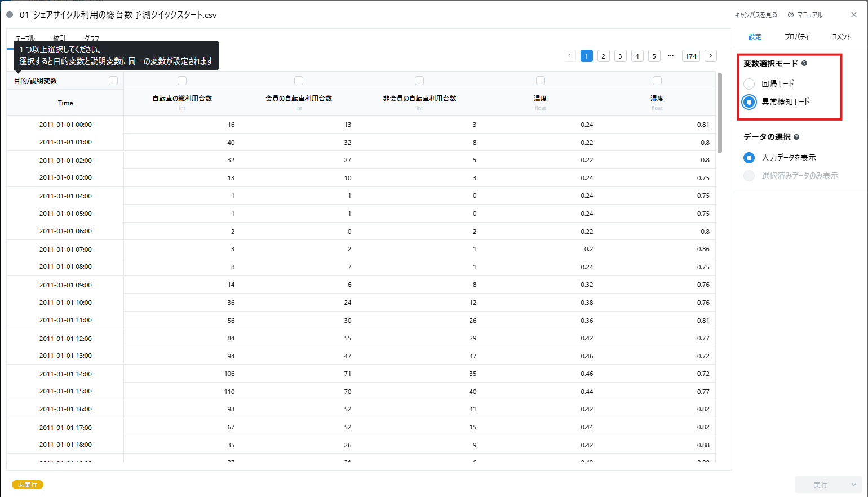
Task: Click the 未実行 status badge
Action: pyautogui.click(x=28, y=485)
